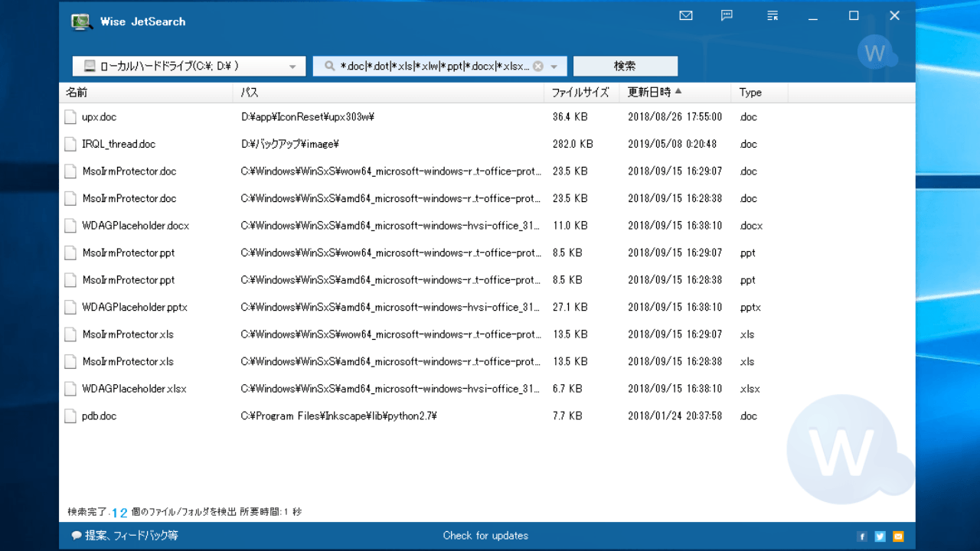The height and width of the screenshot is (551, 980).
Task: Open the 提案、フィードバック等 link
Action: coord(125,536)
